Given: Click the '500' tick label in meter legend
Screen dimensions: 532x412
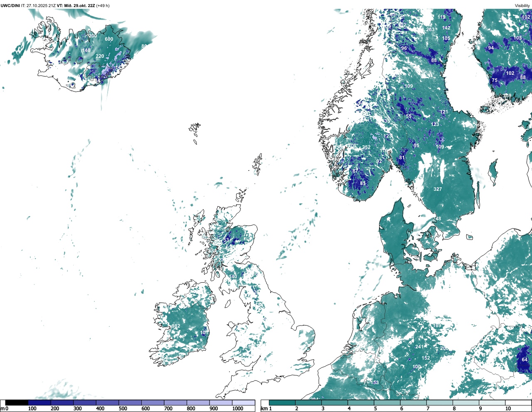Looking at the screenshot, I should [x=123, y=409].
